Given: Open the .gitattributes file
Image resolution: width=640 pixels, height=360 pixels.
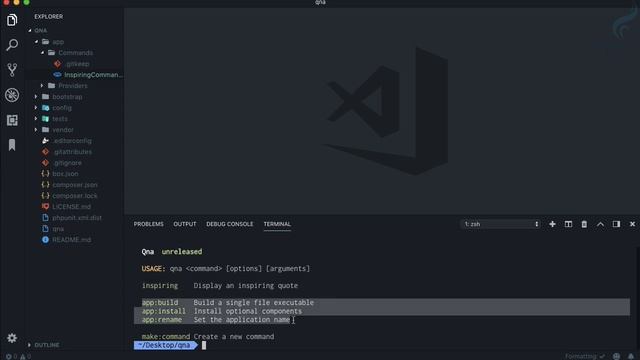Looking at the screenshot, I should 72,152.
